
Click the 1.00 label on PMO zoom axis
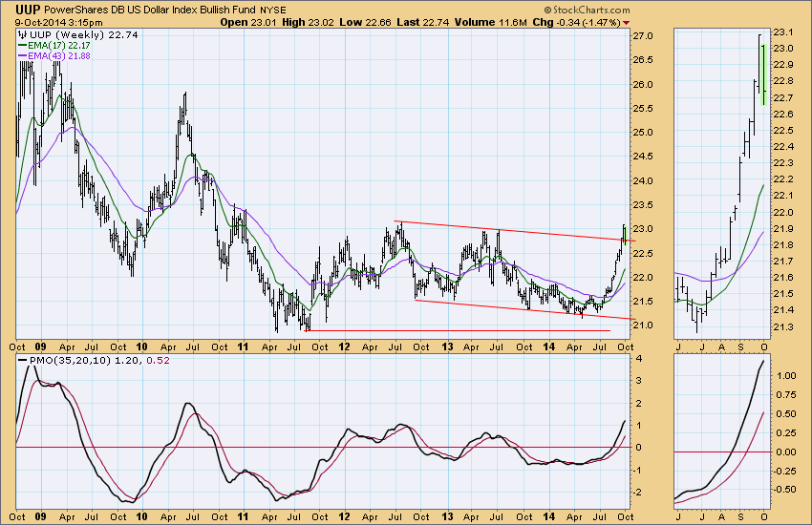(x=787, y=375)
